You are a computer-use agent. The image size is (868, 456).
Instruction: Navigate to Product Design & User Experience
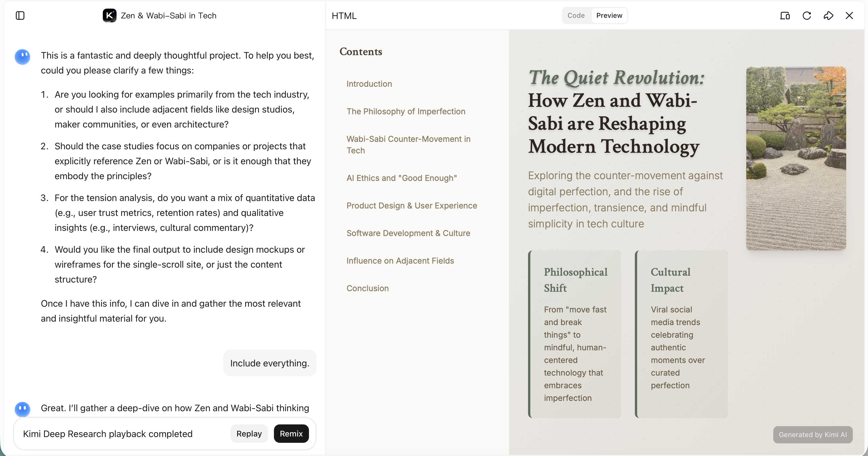(412, 206)
